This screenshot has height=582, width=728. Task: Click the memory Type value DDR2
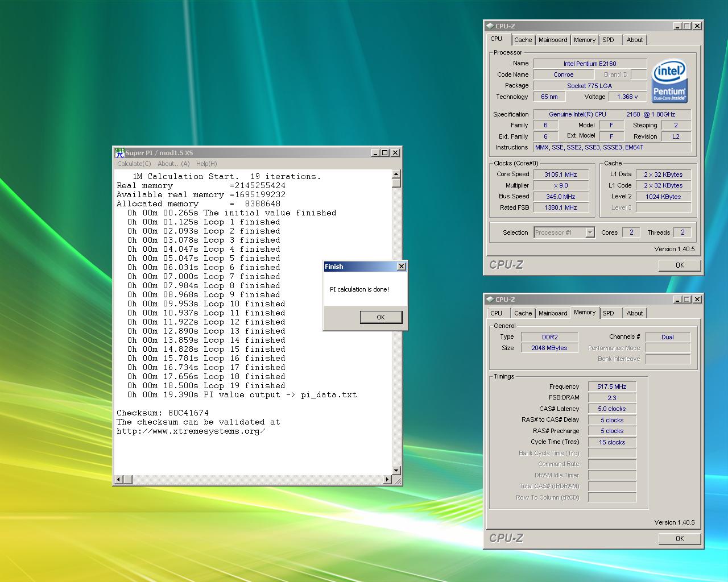[x=549, y=337]
